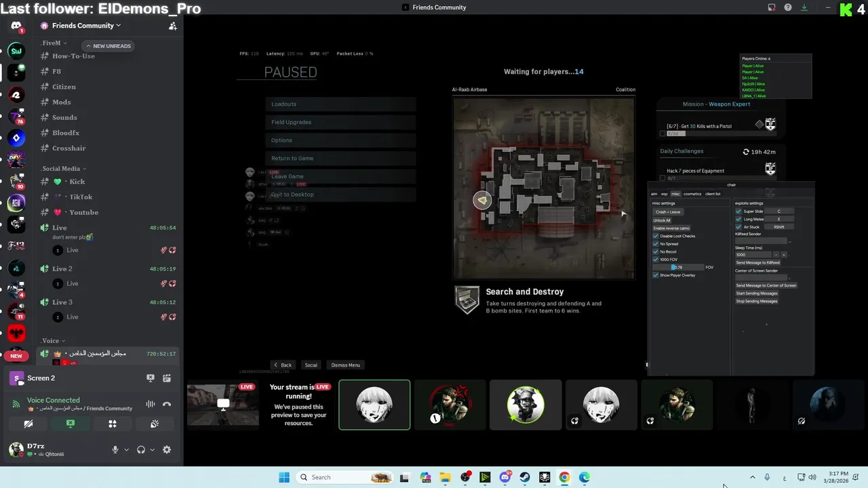Toggle the Show Player Overlay checkbox
The image size is (868, 488).
click(x=656, y=275)
